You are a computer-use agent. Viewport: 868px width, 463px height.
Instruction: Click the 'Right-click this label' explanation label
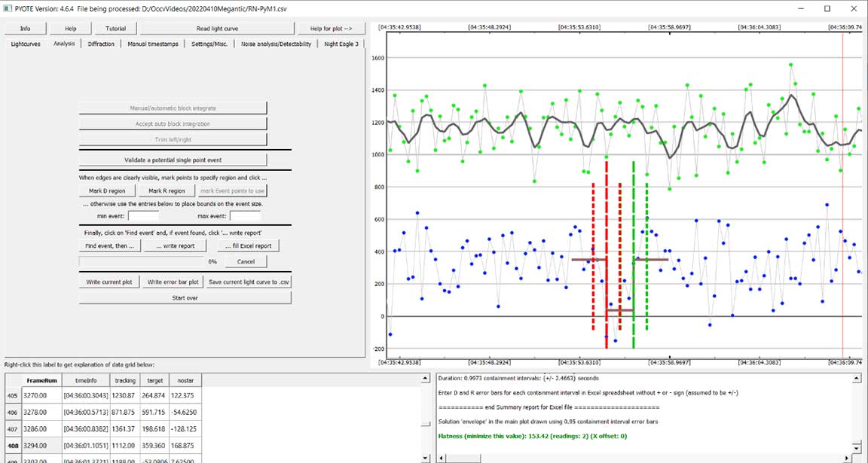point(79,365)
